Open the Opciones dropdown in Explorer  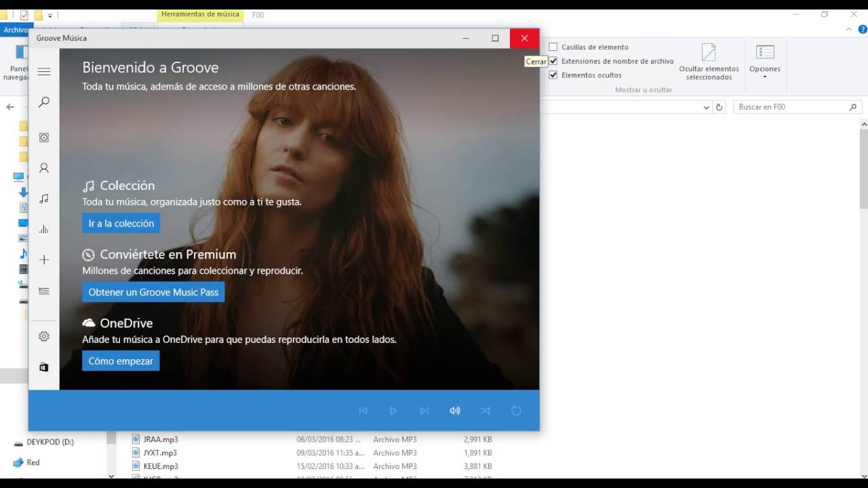click(x=765, y=62)
